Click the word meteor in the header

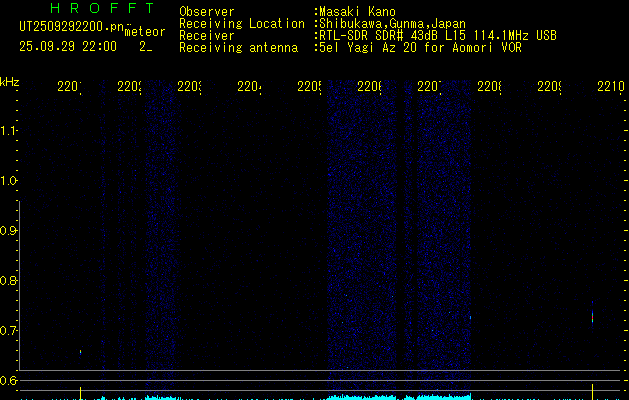[145, 32]
